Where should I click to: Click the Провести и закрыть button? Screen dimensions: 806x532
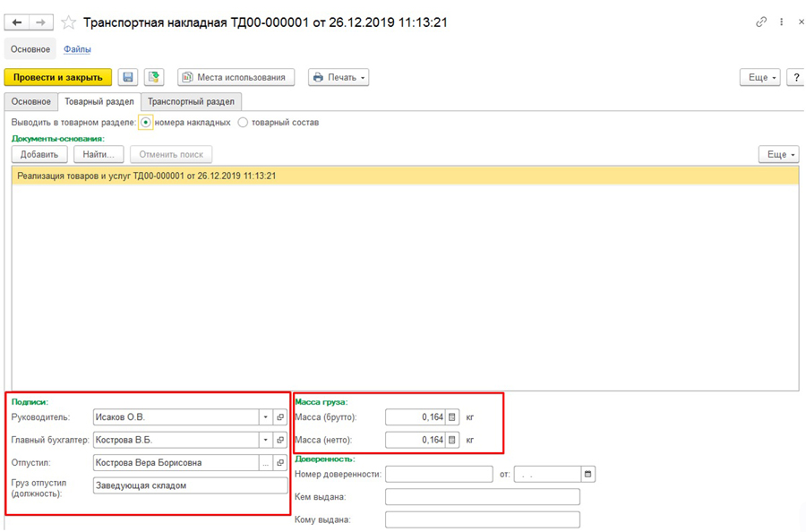point(58,78)
